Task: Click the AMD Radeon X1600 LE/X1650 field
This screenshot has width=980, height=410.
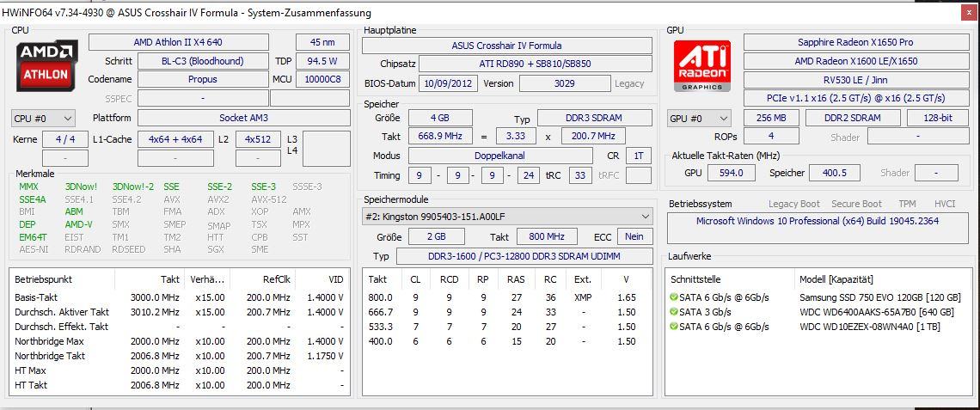Action: click(x=855, y=61)
